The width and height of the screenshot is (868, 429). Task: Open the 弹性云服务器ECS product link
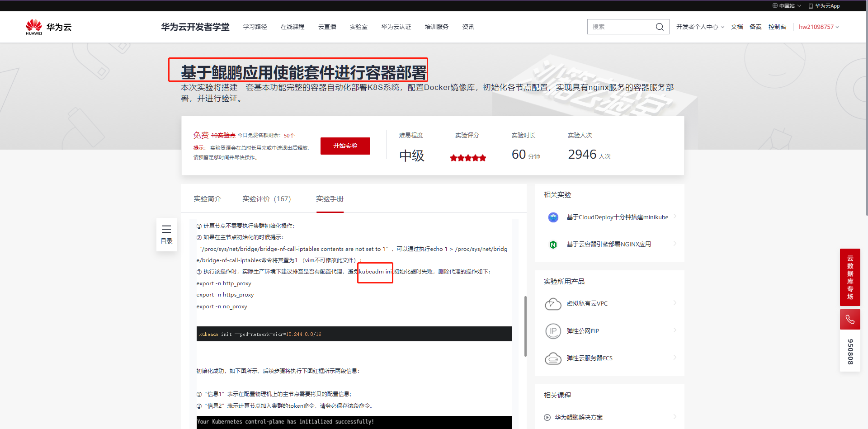pyautogui.click(x=590, y=358)
